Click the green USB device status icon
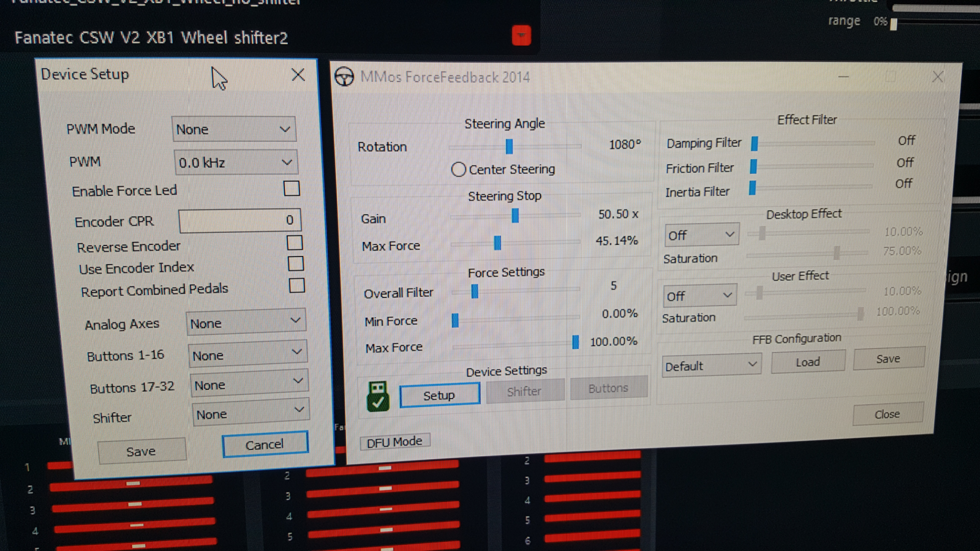 378,395
